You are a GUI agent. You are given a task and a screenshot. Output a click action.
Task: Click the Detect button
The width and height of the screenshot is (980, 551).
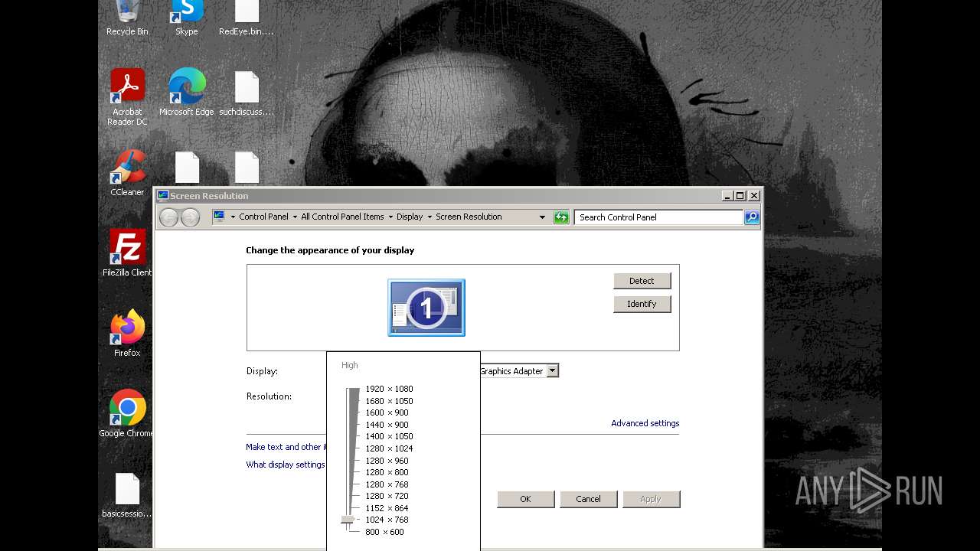[x=642, y=281]
